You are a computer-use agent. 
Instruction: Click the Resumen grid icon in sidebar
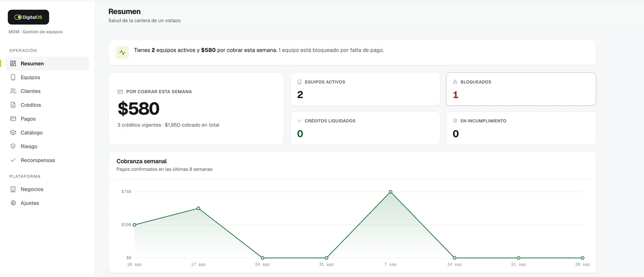tap(13, 64)
